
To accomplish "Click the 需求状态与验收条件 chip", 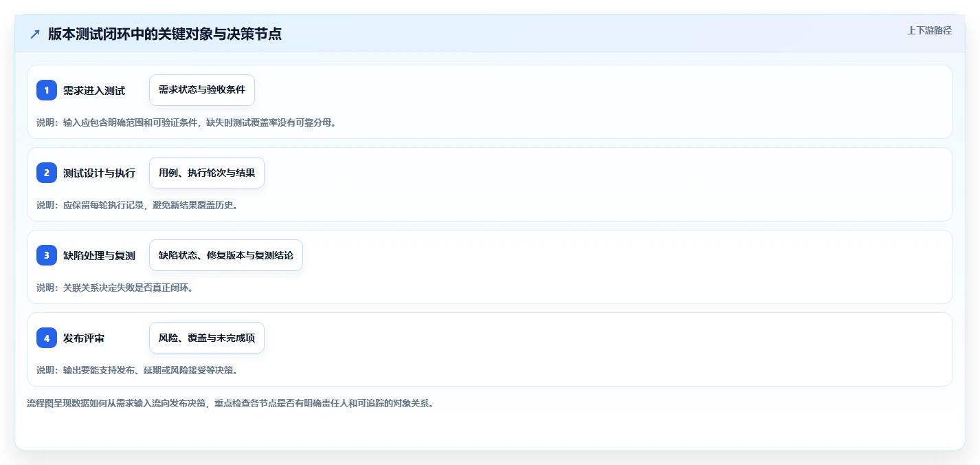I will [x=202, y=90].
